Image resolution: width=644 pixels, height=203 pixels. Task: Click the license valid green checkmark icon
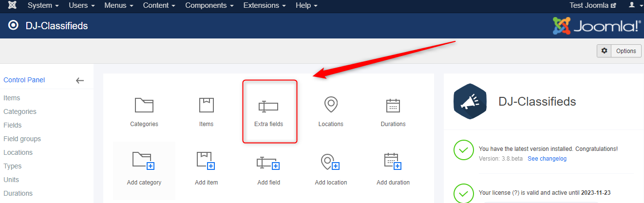(463, 193)
